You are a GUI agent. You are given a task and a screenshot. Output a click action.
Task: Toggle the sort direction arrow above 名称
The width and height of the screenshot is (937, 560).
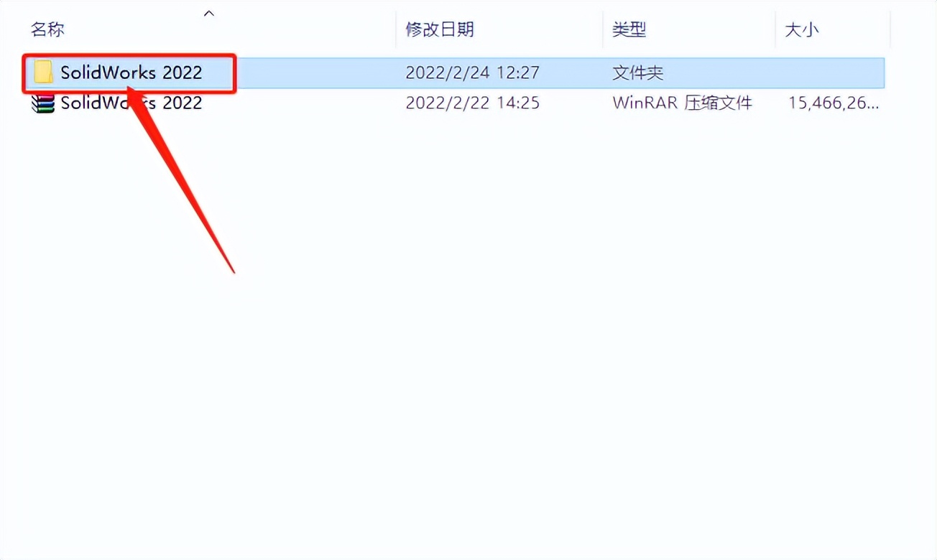(209, 13)
